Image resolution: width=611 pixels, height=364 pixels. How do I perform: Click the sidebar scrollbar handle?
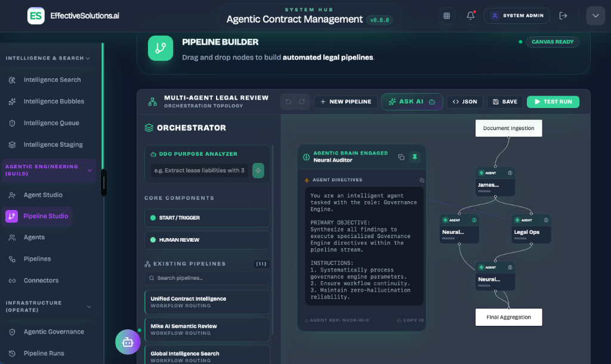tap(104, 183)
